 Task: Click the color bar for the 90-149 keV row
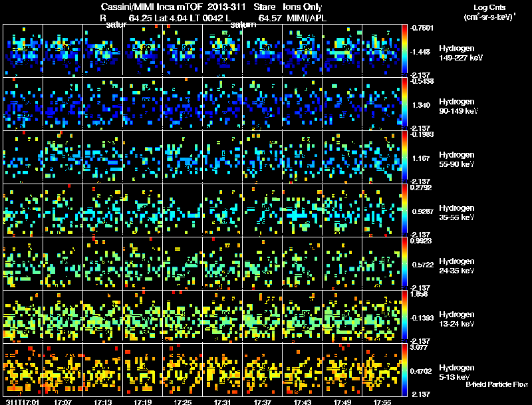[x=404, y=104]
